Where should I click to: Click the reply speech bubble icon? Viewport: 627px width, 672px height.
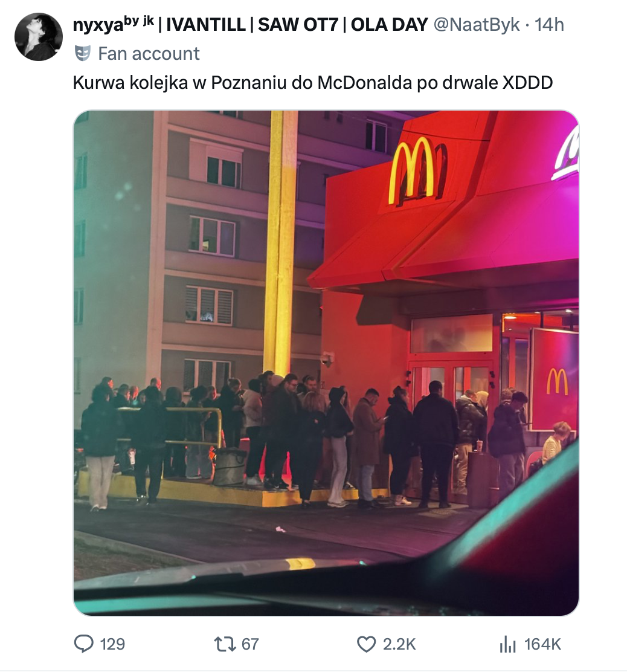tap(83, 644)
